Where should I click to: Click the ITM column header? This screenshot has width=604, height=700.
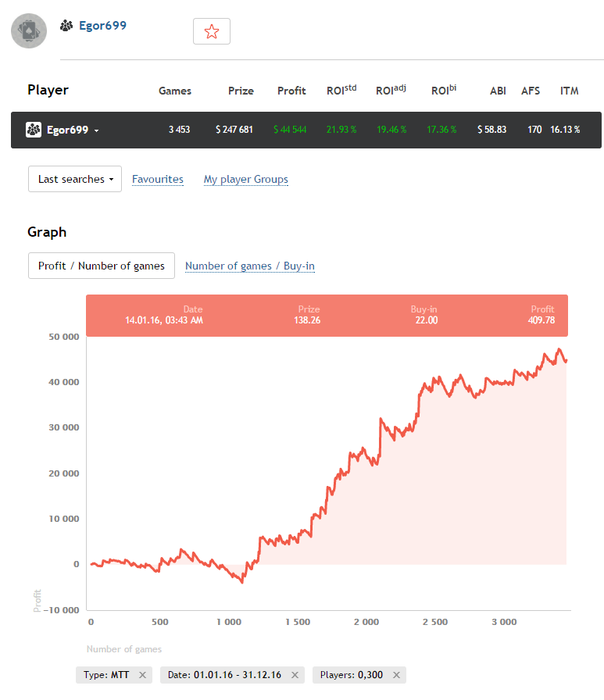569,91
